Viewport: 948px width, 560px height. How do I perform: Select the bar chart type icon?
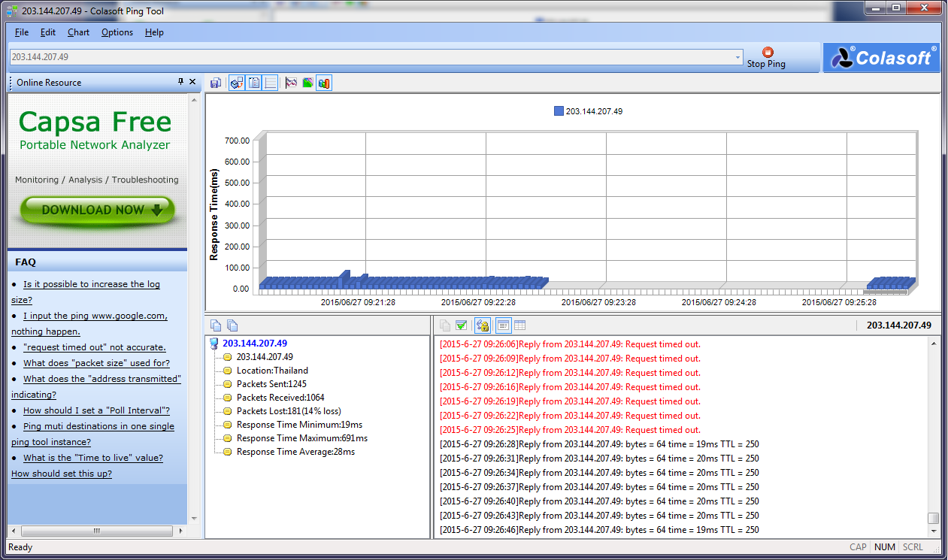tap(324, 83)
